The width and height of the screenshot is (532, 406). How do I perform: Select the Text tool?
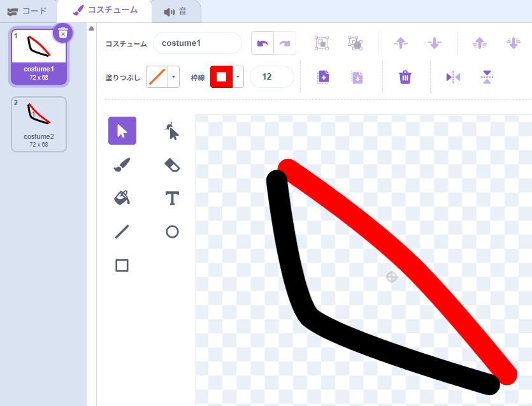tap(172, 198)
